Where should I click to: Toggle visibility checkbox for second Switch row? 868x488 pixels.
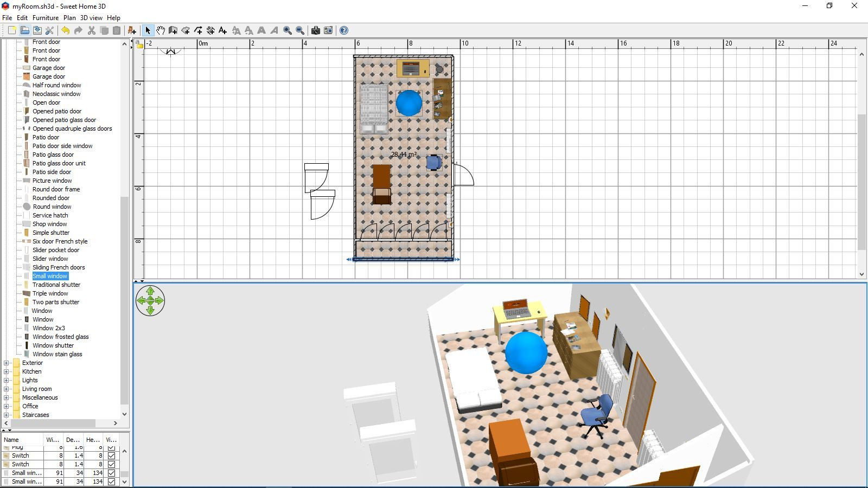[x=111, y=464]
